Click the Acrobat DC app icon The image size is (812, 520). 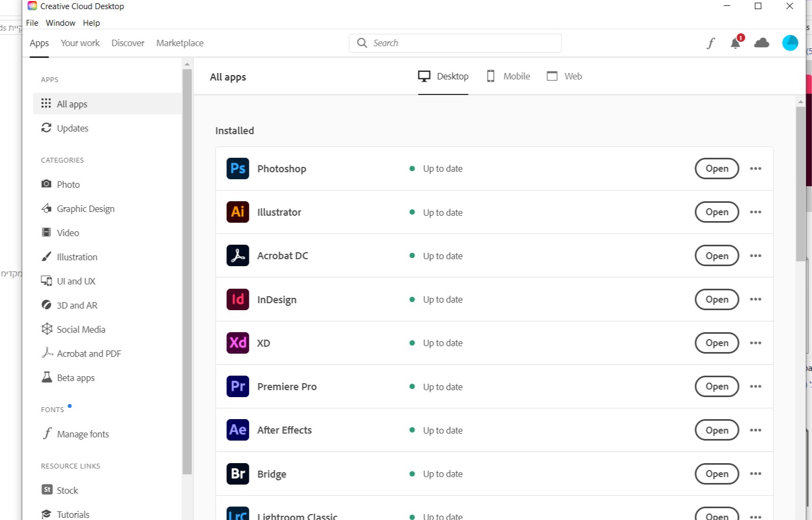click(x=238, y=255)
